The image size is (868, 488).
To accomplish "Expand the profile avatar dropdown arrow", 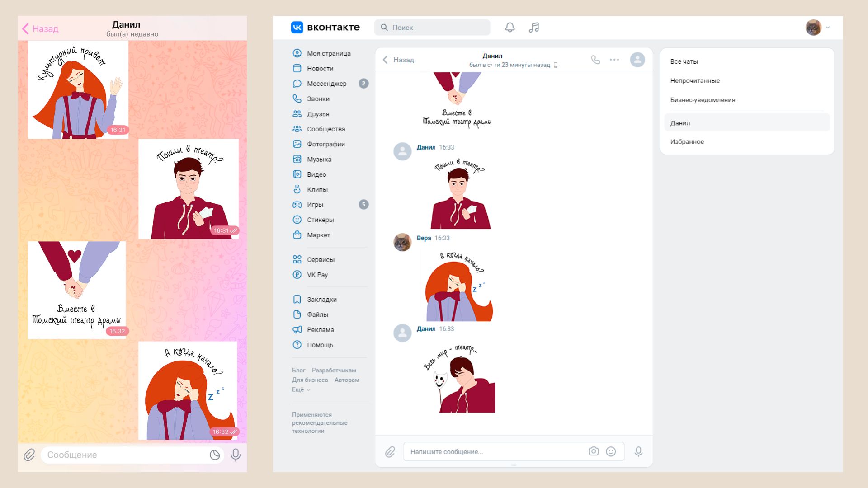I will pyautogui.click(x=828, y=28).
